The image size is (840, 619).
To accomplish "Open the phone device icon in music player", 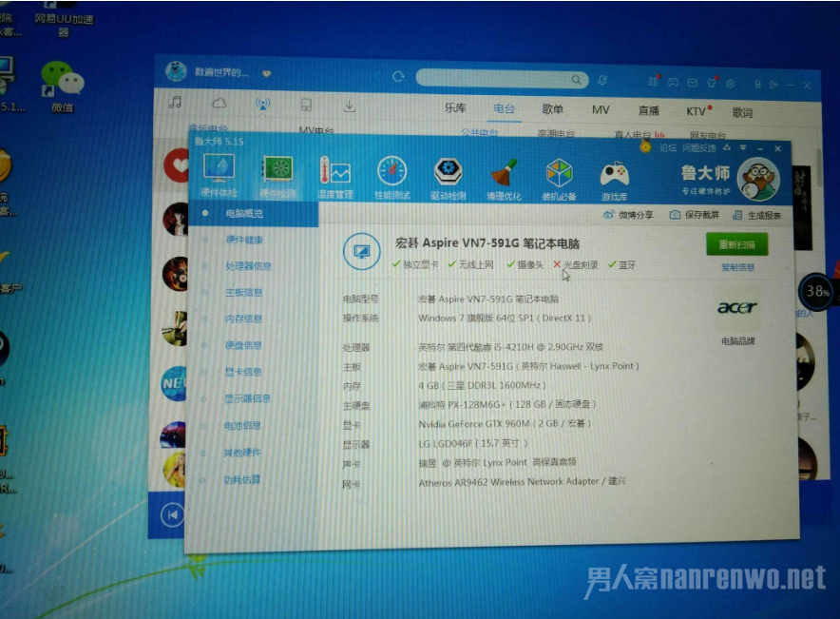I will pyautogui.click(x=306, y=105).
